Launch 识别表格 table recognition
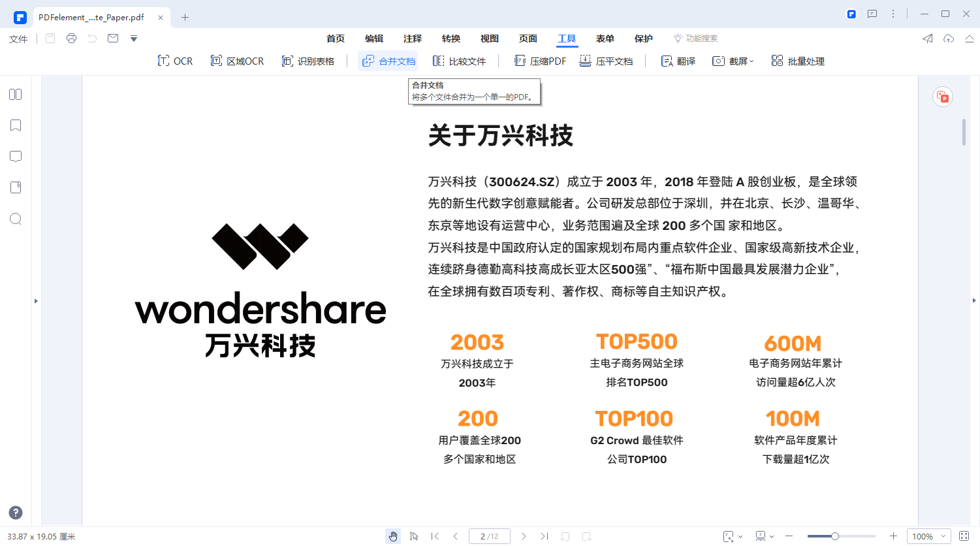980x546 pixels. 308,61
